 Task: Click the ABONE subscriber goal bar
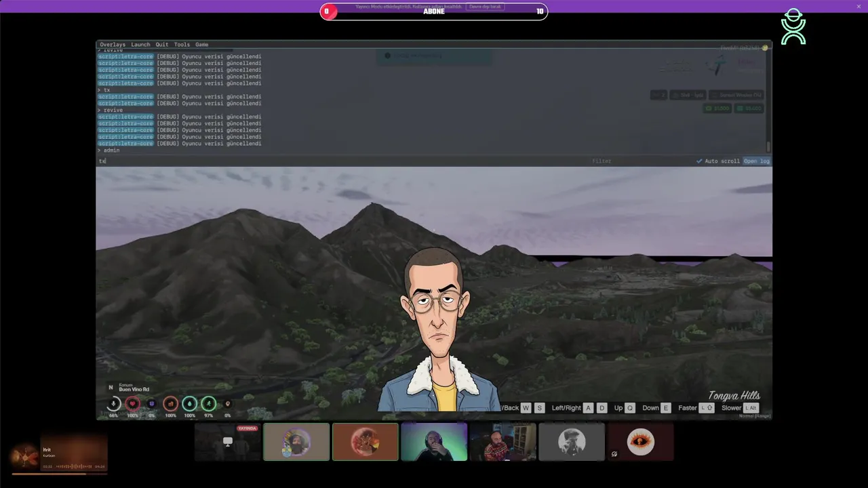[x=434, y=12]
